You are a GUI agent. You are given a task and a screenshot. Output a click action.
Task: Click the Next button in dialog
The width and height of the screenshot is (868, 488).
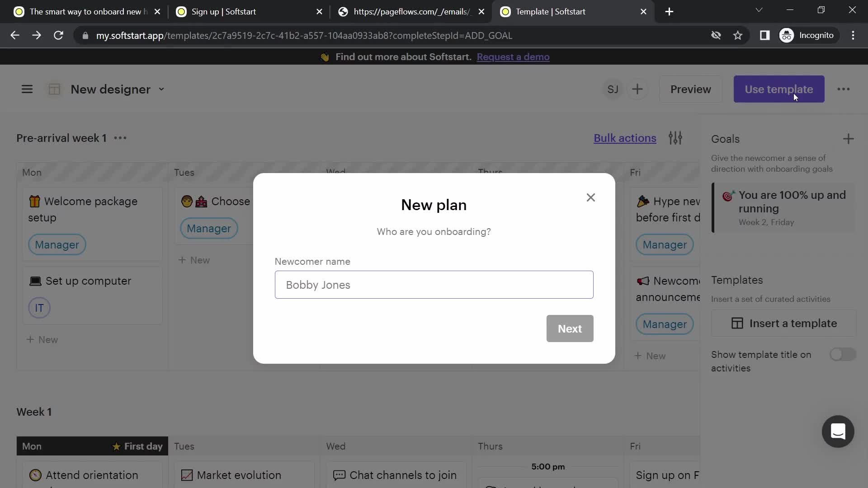tap(570, 328)
